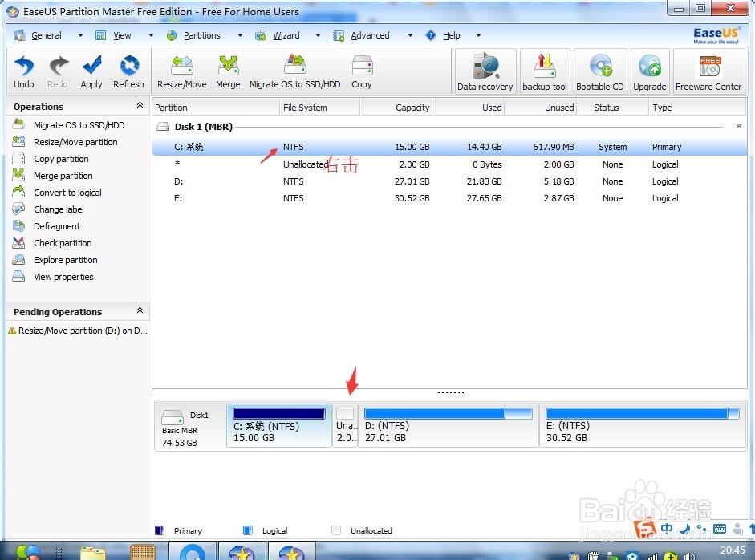The height and width of the screenshot is (560, 755).
Task: Expand the Help dropdown arrow
Action: click(478, 35)
